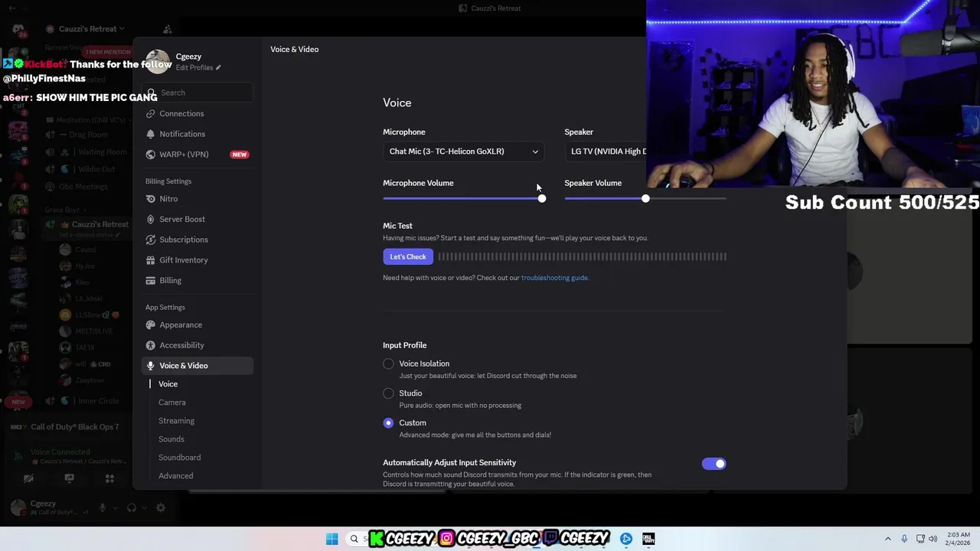Open Gbc Meetings voice channel

[77, 187]
